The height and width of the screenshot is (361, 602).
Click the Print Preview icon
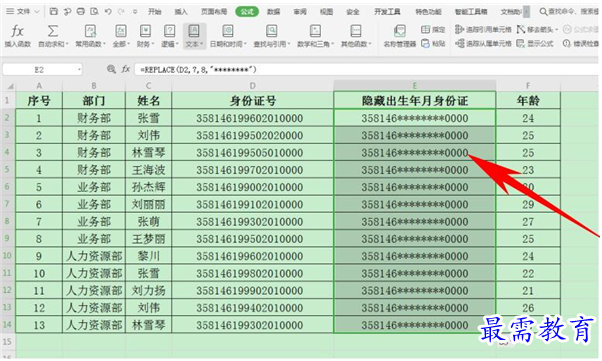pos(94,12)
